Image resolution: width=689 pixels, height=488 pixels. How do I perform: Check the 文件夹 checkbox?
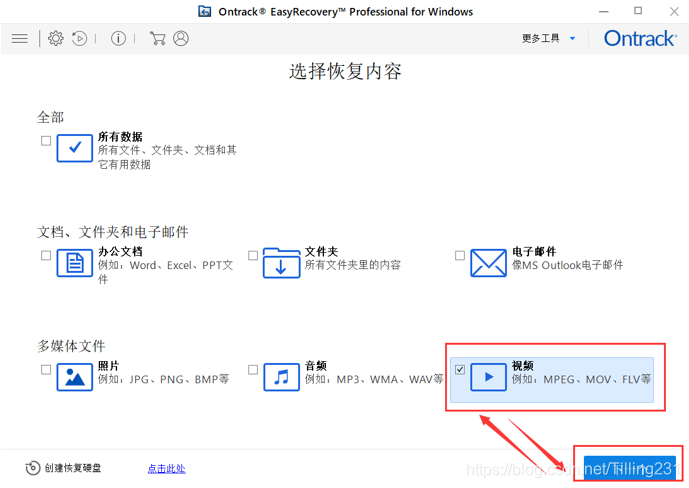click(253, 255)
